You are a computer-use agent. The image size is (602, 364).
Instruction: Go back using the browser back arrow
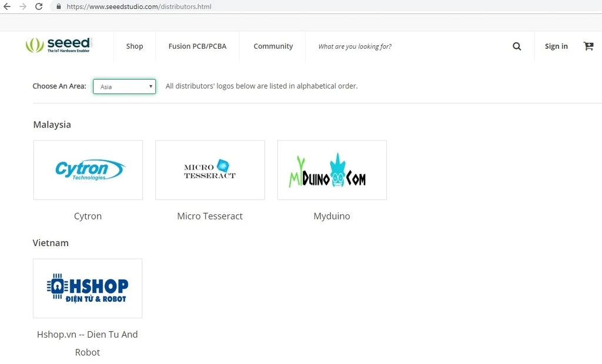7,6
